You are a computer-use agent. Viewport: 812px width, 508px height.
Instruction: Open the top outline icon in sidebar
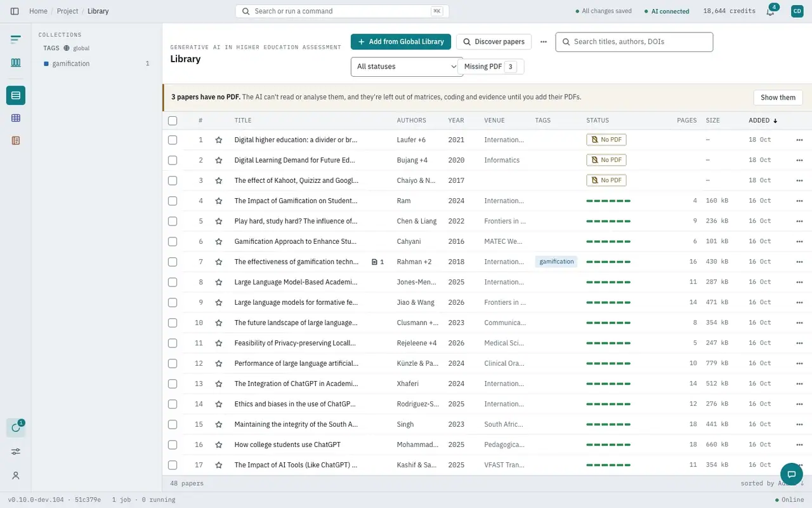click(x=16, y=39)
